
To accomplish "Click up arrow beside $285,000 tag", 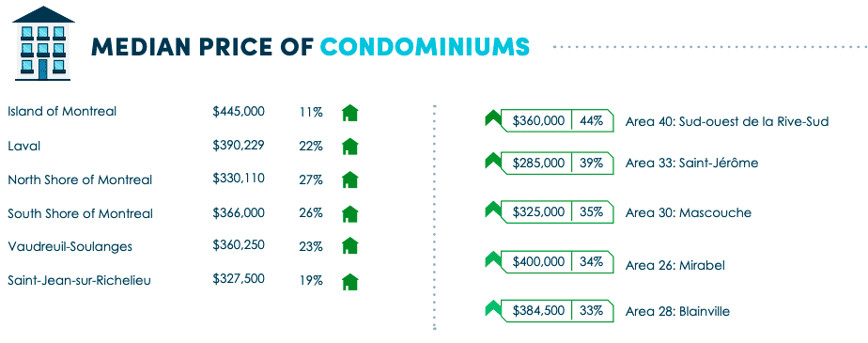I will tap(492, 162).
